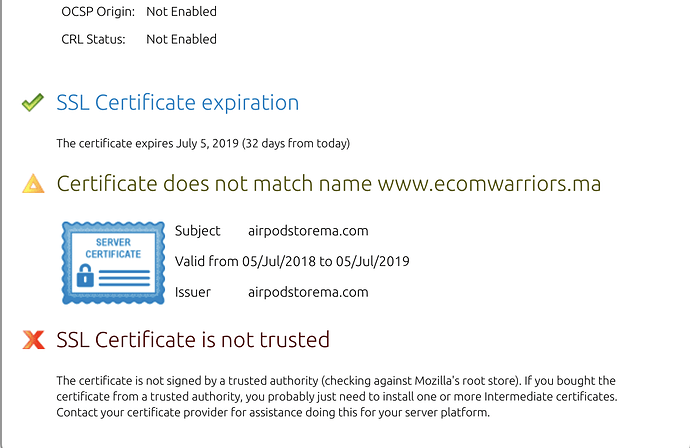The height and width of the screenshot is (448, 690).
Task: Click the Subject label
Action: [x=198, y=231]
